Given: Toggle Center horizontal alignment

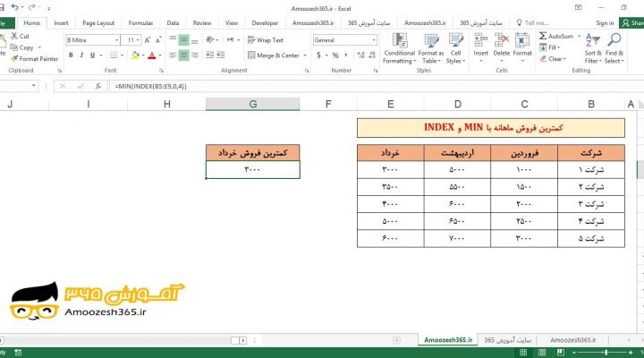Looking at the screenshot, I should pyautogui.click(x=183, y=55).
